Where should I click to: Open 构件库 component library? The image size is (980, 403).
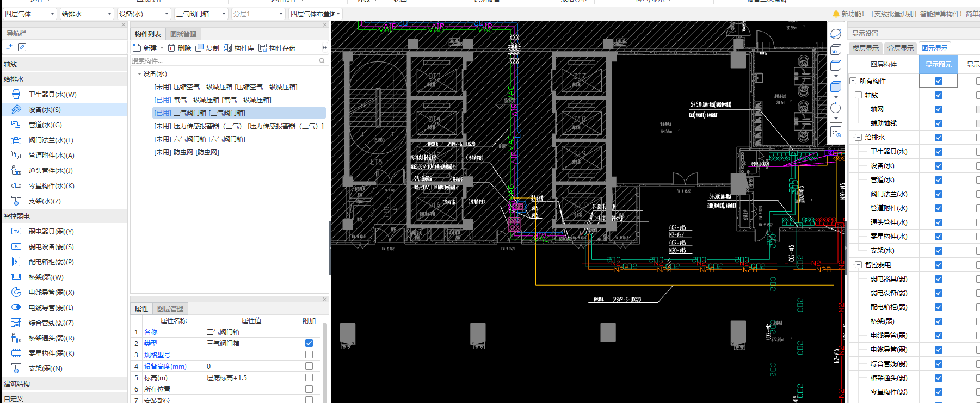pos(239,48)
